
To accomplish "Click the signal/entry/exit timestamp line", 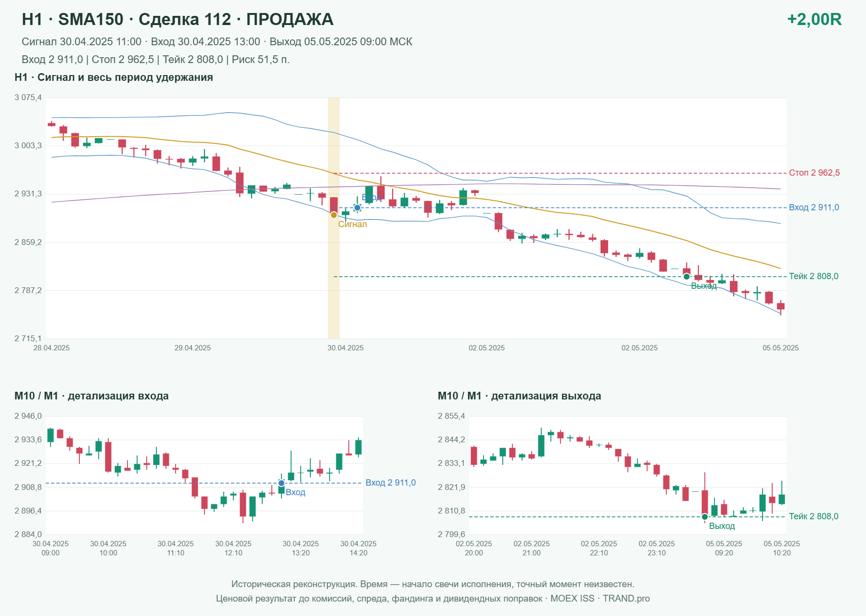I will point(217,42).
